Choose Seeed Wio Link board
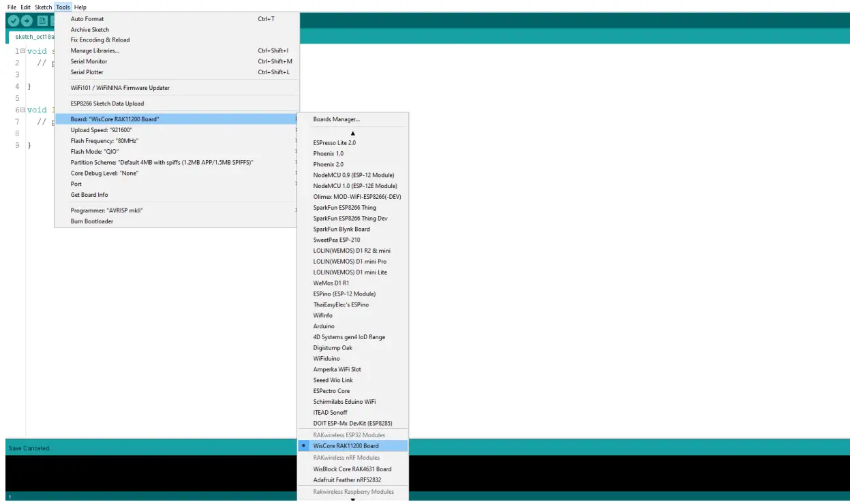The image size is (850, 504). (353, 380)
